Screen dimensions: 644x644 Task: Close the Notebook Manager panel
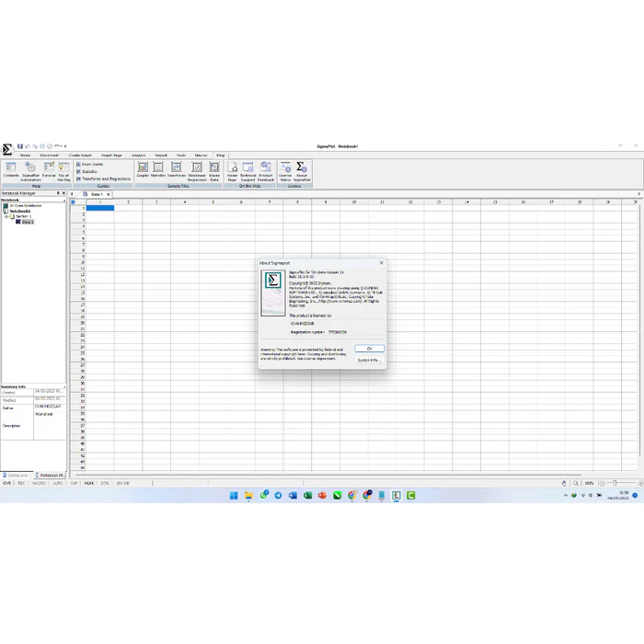point(63,193)
